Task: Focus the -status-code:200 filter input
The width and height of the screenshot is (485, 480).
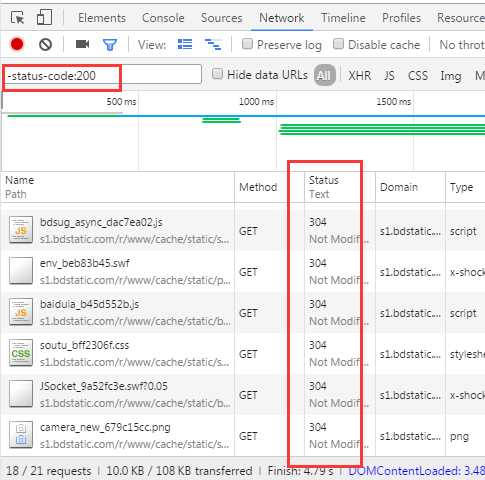Action: coord(102,76)
